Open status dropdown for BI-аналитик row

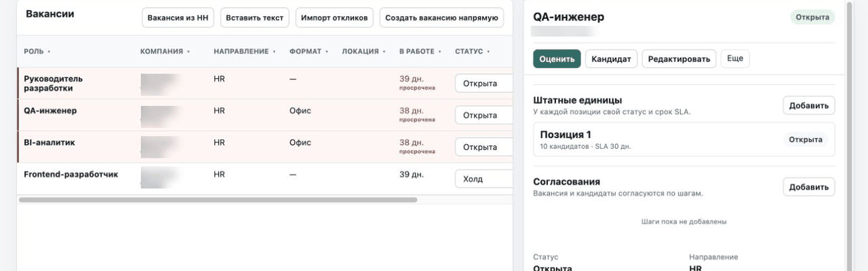coord(484,147)
